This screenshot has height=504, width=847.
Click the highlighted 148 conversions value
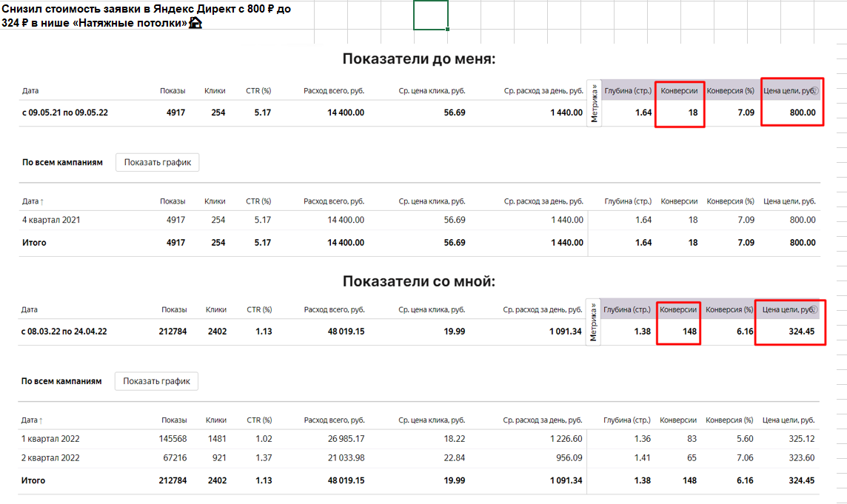pos(689,331)
